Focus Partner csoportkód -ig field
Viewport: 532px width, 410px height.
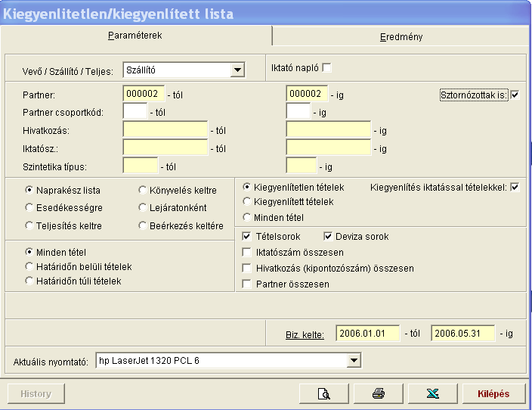(x=298, y=111)
